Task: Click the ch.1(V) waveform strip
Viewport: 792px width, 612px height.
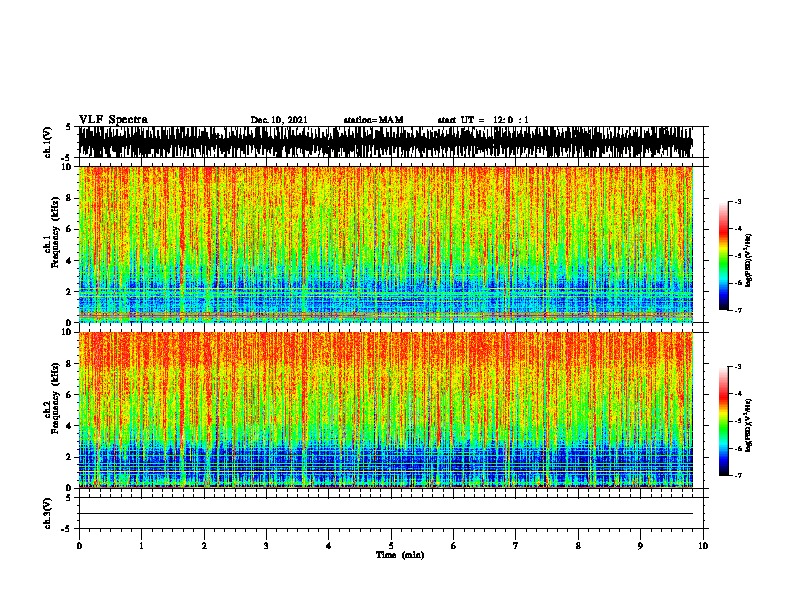Action: click(x=386, y=142)
